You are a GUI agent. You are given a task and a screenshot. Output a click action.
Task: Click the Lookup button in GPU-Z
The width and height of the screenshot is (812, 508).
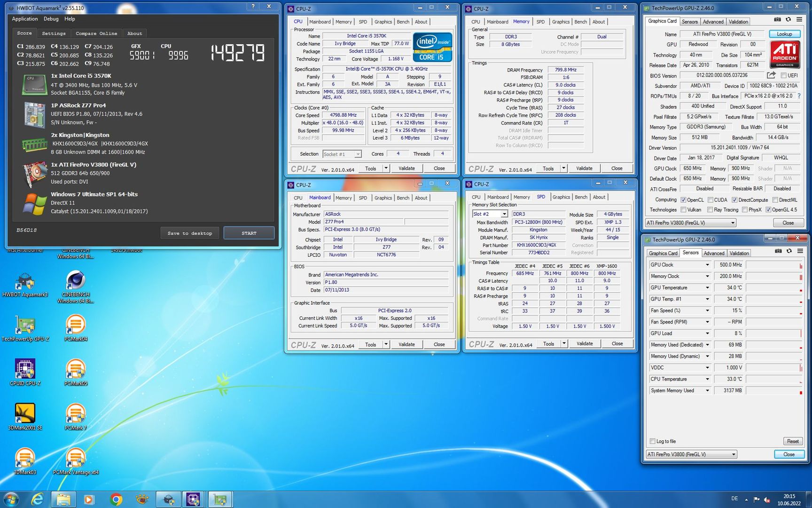784,34
